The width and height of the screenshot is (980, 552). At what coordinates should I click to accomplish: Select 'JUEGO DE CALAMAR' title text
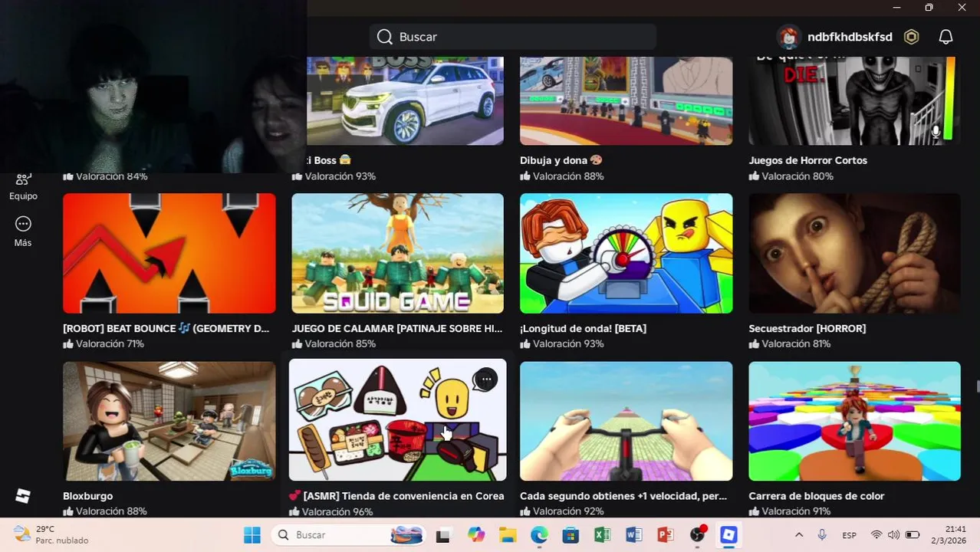tap(396, 328)
